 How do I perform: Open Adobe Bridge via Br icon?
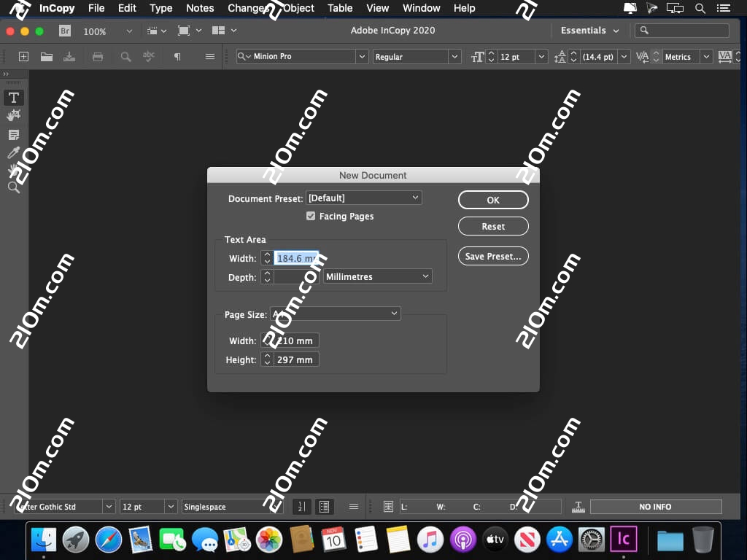point(65,31)
